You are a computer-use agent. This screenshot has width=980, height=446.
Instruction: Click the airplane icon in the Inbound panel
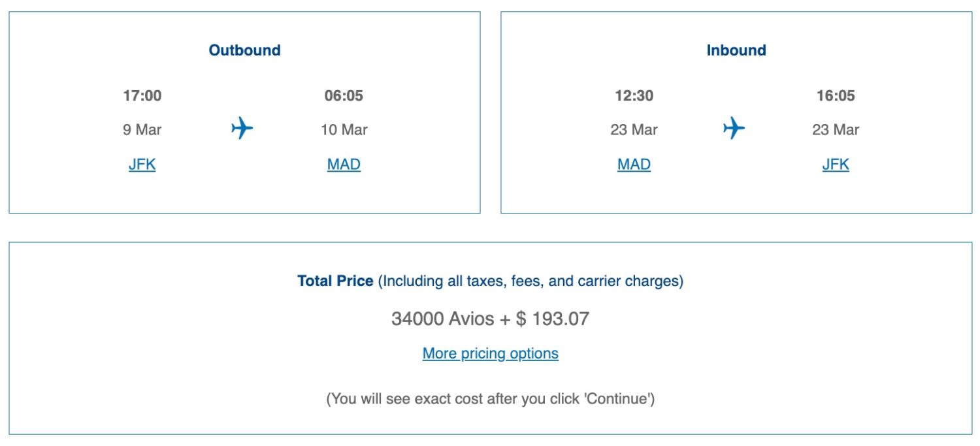pyautogui.click(x=734, y=129)
